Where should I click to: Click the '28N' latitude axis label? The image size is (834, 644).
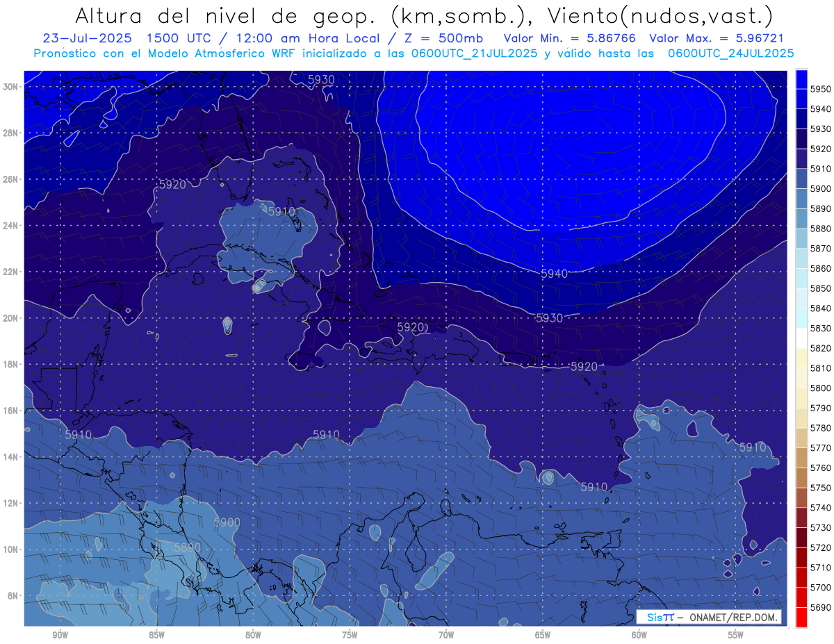pyautogui.click(x=11, y=133)
